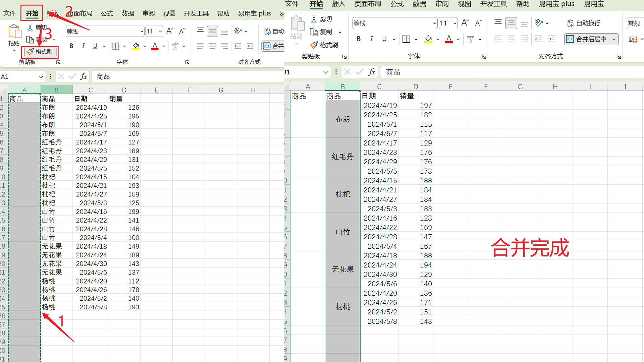Screen dimensions: 644x362
Task: Expand the Name Box dropdown in left window
Action: coord(41,76)
